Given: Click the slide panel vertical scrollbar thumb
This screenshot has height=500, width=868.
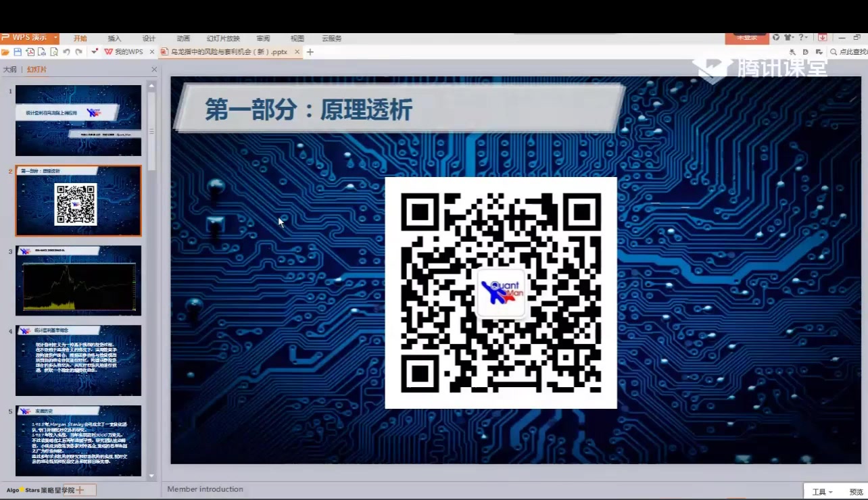Looking at the screenshot, I should (152, 130).
